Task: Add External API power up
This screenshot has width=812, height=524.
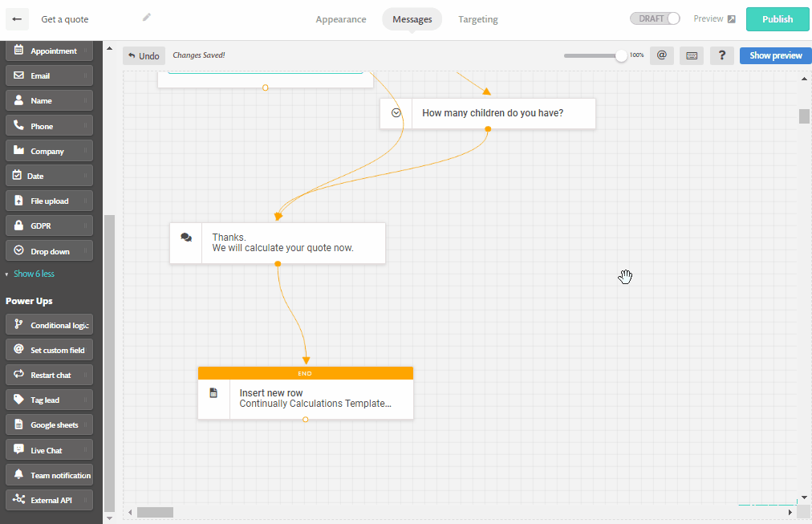Action: (49, 500)
